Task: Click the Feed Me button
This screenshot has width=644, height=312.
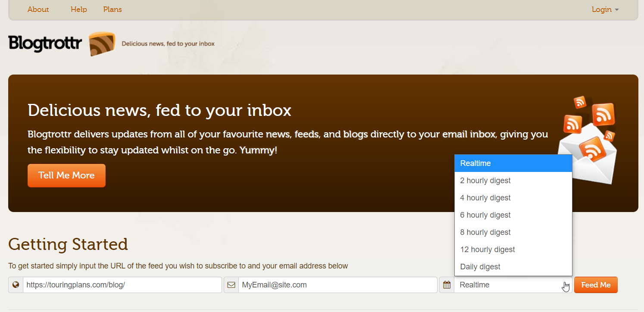Action: pos(596,285)
